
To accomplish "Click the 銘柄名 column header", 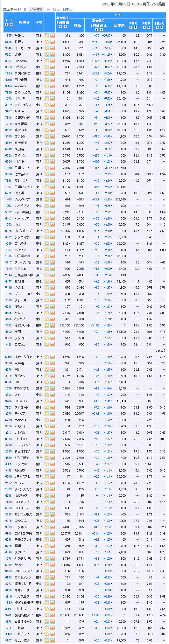I will [24, 22].
